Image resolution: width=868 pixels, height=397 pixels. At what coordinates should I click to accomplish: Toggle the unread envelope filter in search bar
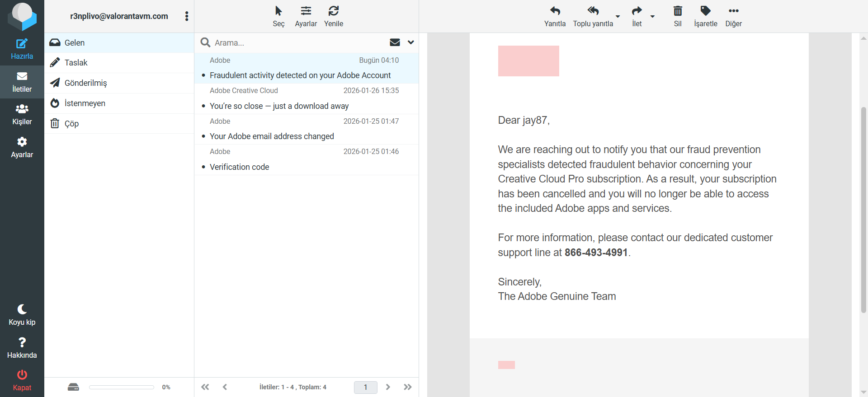[395, 42]
